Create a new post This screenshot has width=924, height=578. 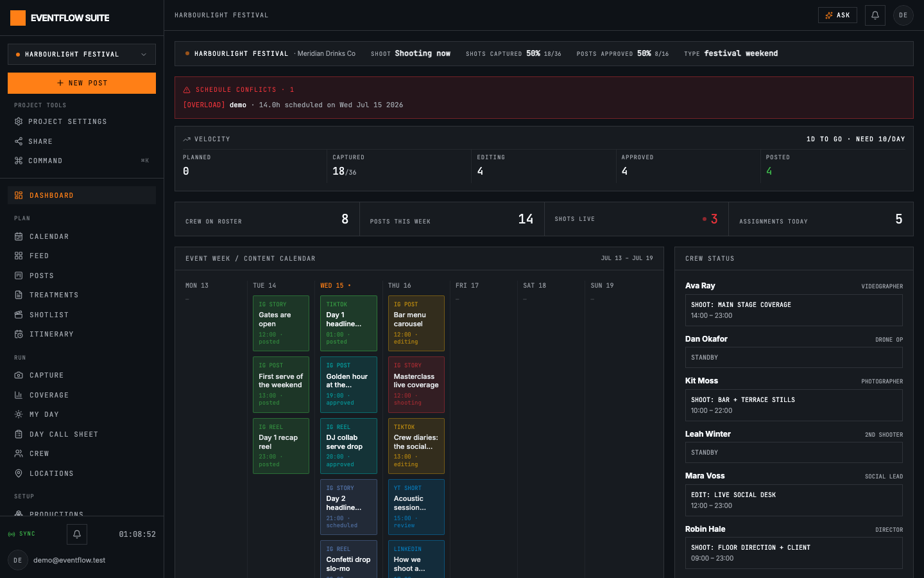(x=81, y=83)
